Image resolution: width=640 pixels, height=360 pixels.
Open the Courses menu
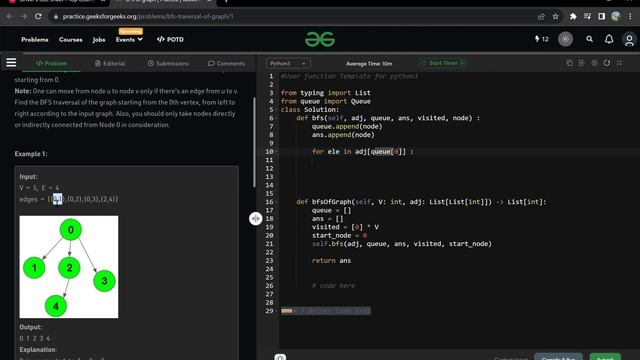click(71, 40)
